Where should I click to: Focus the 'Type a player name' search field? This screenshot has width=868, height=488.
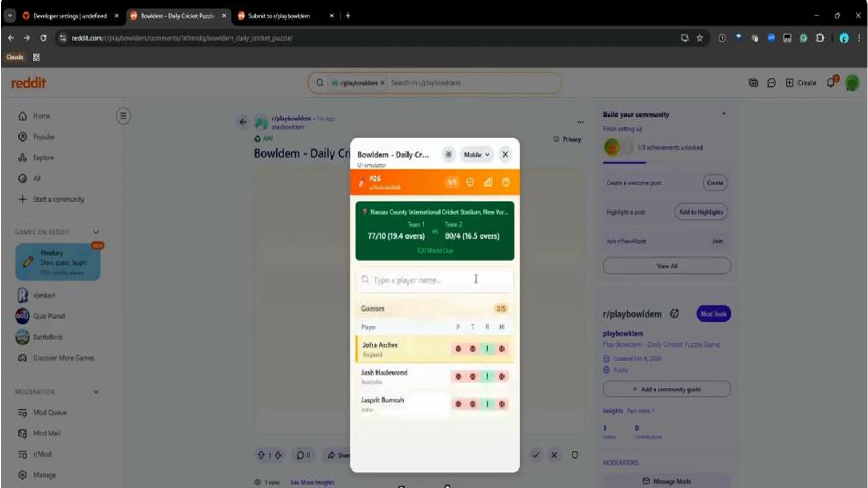coord(435,280)
